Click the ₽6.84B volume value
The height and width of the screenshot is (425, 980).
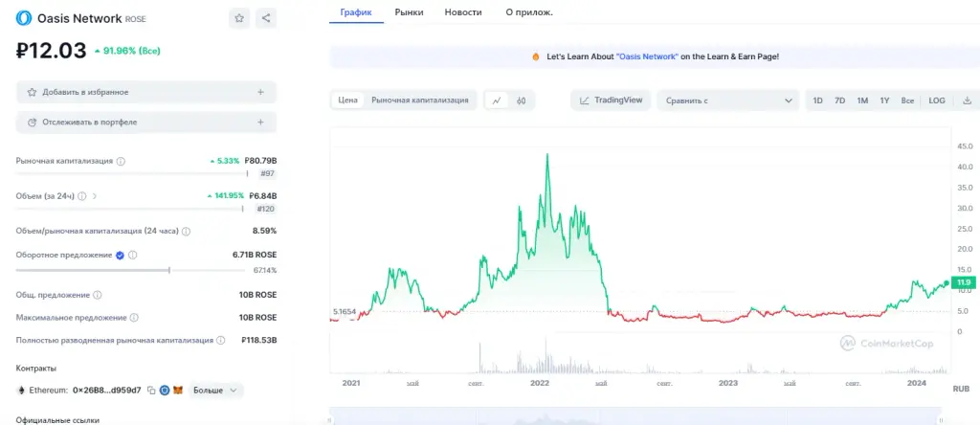point(263,196)
